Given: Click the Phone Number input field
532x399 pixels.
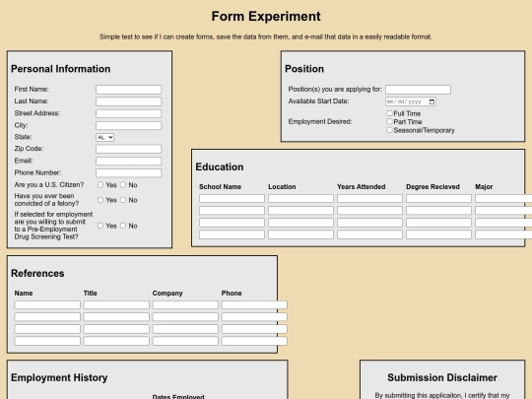Looking at the screenshot, I should [129, 173].
